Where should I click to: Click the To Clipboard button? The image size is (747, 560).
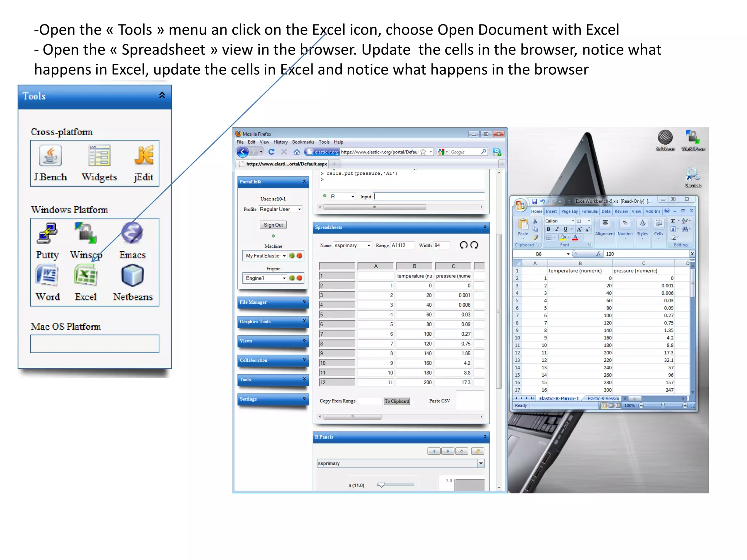(x=397, y=401)
